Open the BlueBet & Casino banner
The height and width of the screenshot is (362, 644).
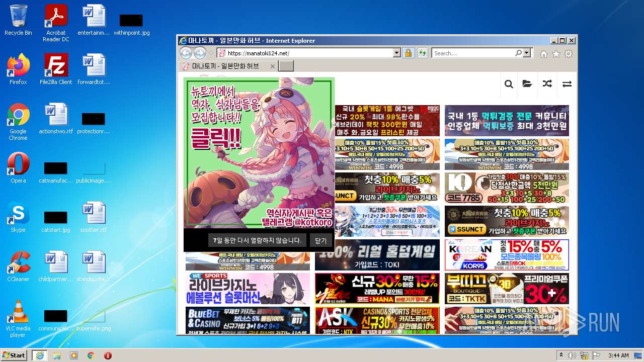(248, 320)
